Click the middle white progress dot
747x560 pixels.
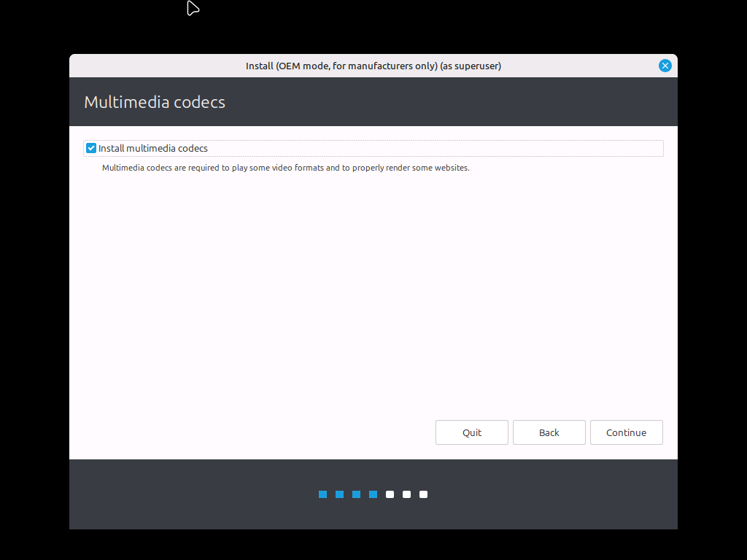tap(406, 494)
